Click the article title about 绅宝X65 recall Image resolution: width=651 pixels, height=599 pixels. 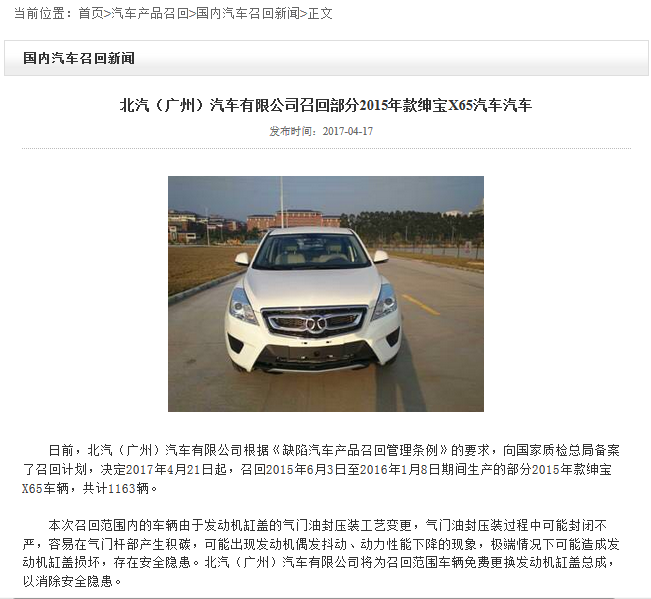326,105
